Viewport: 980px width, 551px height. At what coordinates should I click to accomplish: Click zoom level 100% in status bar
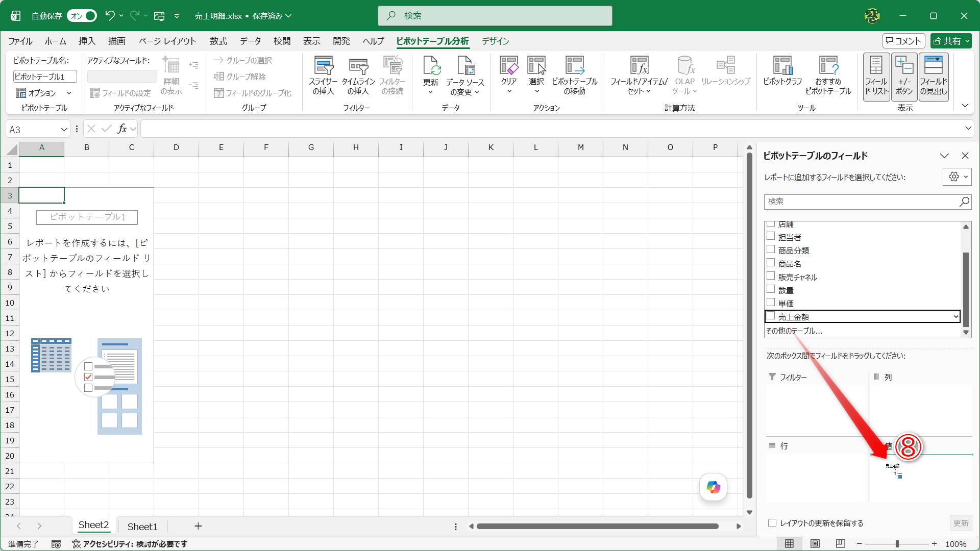955,544
